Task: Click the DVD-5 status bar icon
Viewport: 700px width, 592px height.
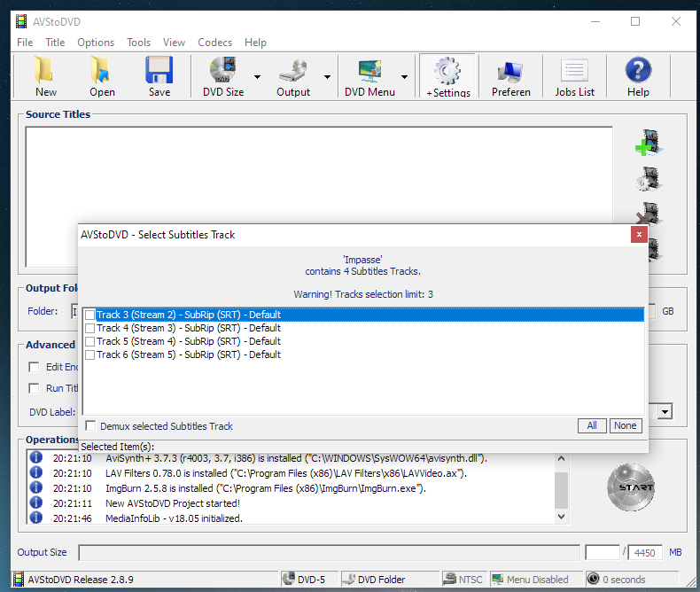Action: (x=288, y=579)
